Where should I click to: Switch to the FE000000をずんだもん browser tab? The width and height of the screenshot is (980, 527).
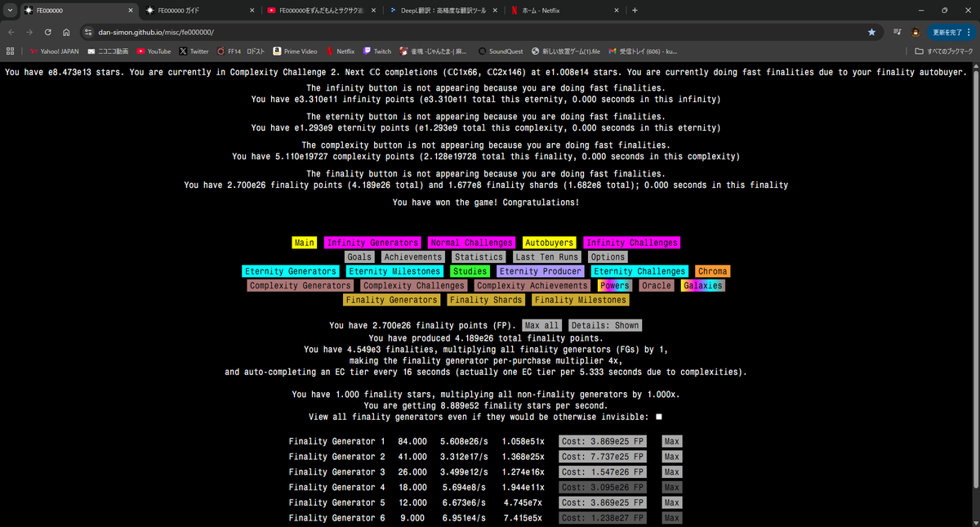[x=321, y=11]
